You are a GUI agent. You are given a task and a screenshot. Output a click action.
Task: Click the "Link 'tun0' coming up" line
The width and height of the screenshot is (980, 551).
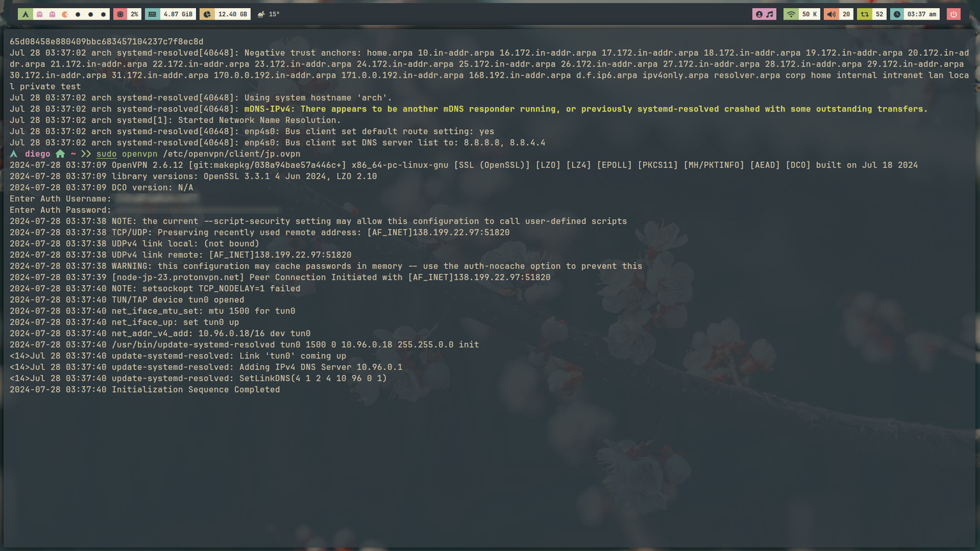pyautogui.click(x=178, y=356)
